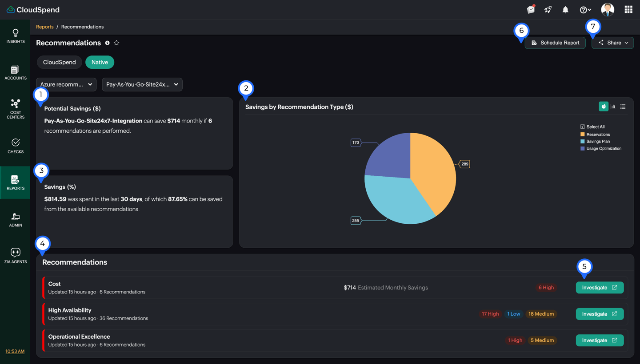This screenshot has height=364, width=640.
Task: Click the High Availability row title
Action: coord(70,310)
